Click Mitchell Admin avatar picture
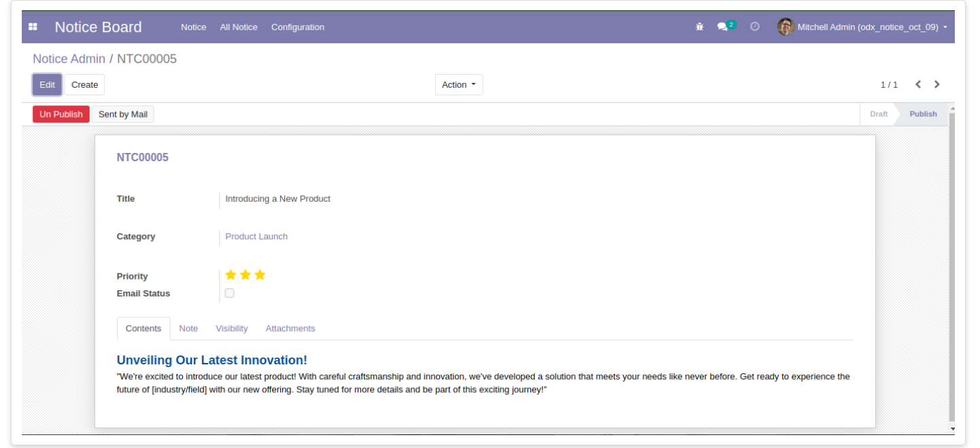Image resolution: width=980 pixels, height=448 pixels. tap(785, 27)
